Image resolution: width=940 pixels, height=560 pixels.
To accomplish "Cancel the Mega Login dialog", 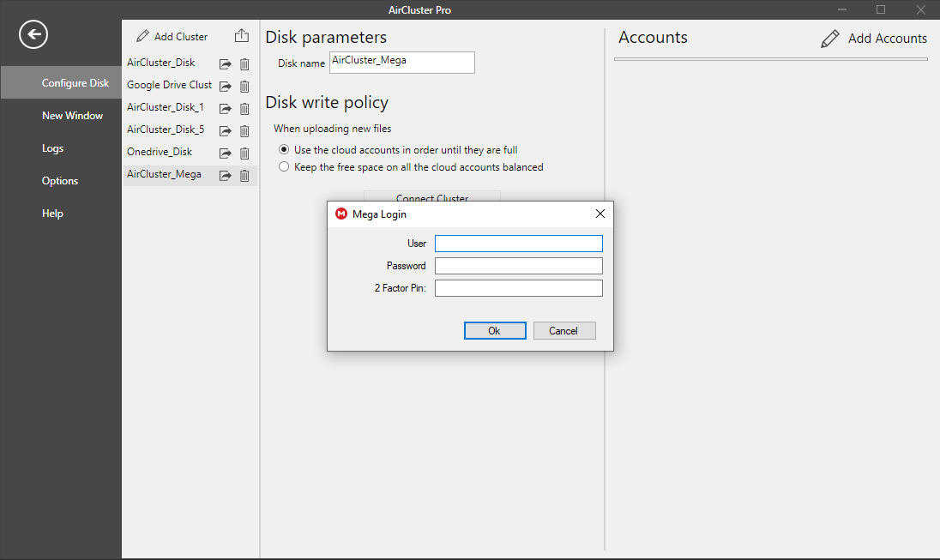I will pyautogui.click(x=563, y=331).
